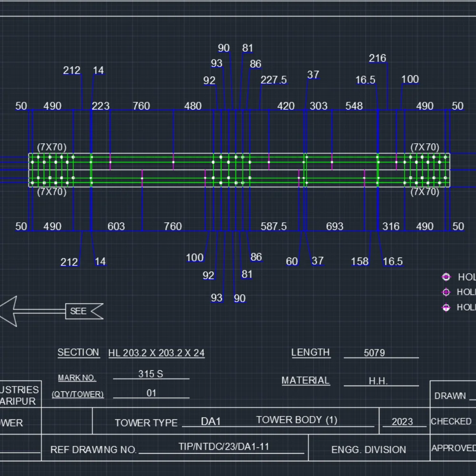Select the length value 5079
476x476 pixels.
374,353
